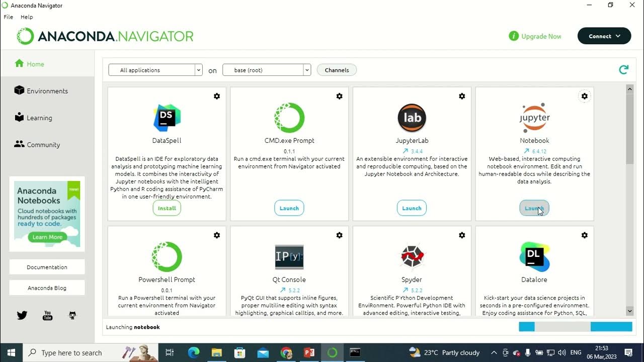Screen dimensions: 644x362
Task: Launch Jupyter Notebook
Action: click(534, 208)
